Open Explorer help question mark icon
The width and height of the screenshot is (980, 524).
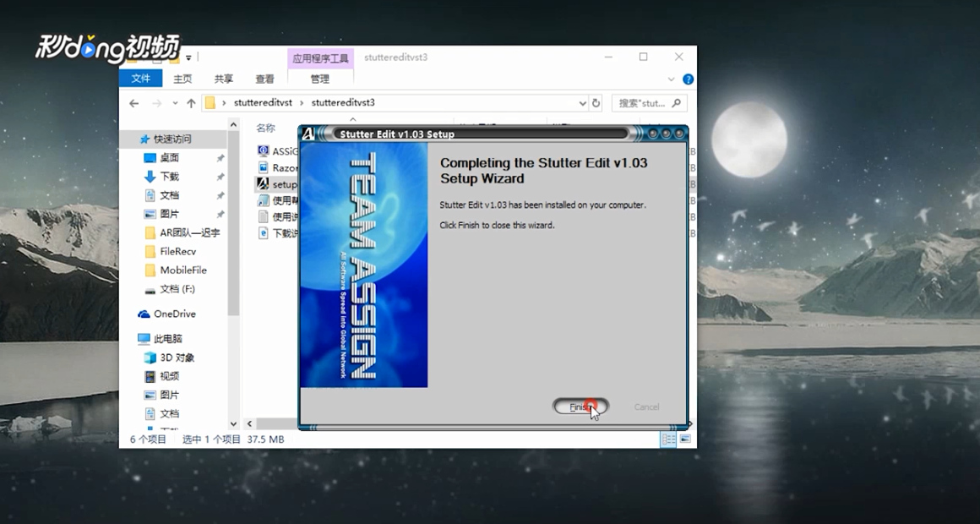click(x=689, y=79)
